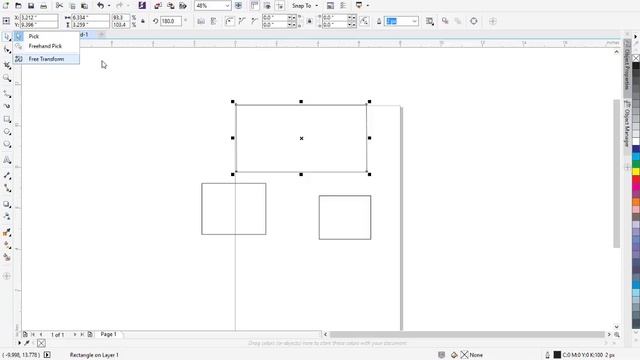Viewport: 640px width, 360px height.
Task: Open the outline width dropdown
Action: pyautogui.click(x=415, y=21)
